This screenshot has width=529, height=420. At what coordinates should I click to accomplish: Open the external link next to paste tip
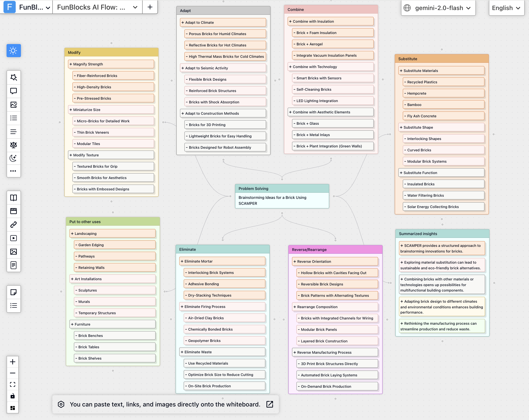(x=270, y=404)
